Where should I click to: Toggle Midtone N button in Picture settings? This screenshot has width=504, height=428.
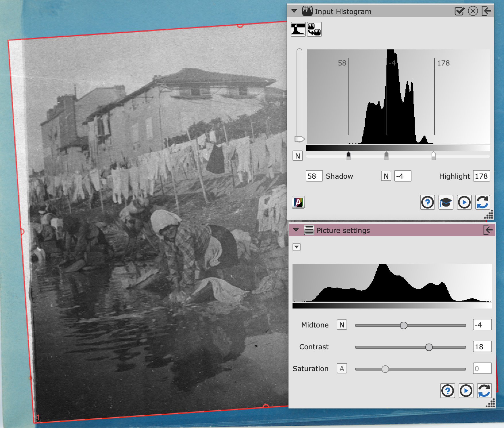[x=342, y=325]
